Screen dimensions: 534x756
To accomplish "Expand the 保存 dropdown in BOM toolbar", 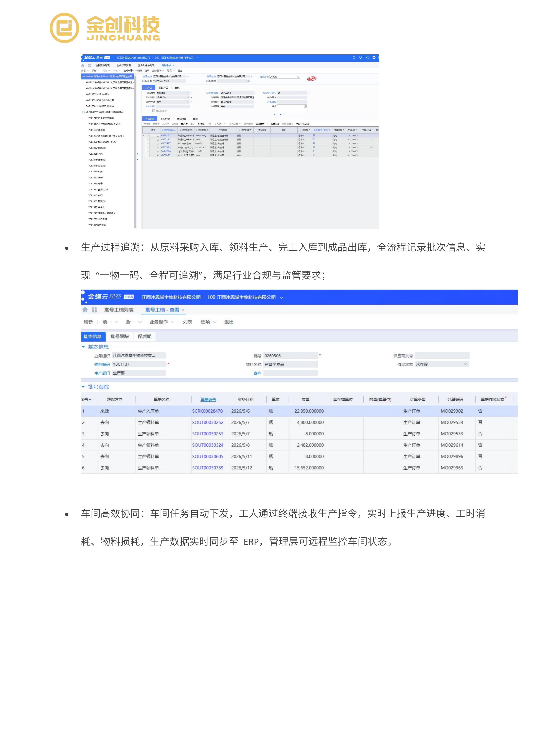I will [x=99, y=71].
